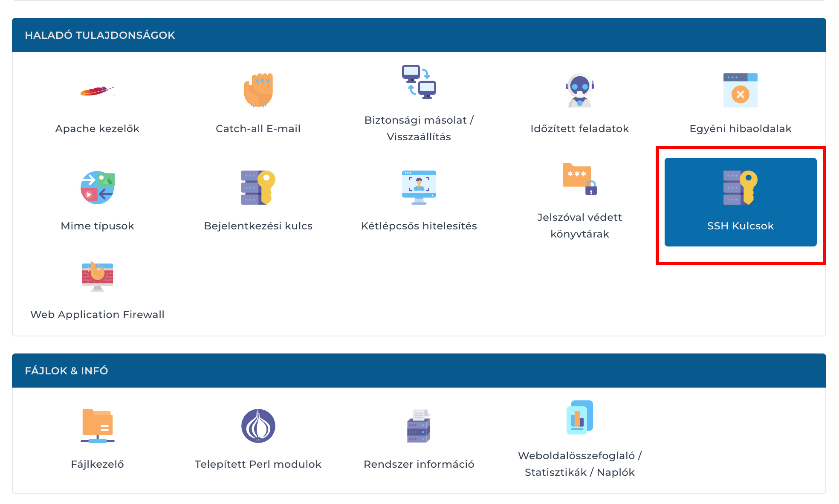Screen dimensions: 839x504
Task: Click the highlighted SSH Kulcsok tile
Action: point(740,202)
